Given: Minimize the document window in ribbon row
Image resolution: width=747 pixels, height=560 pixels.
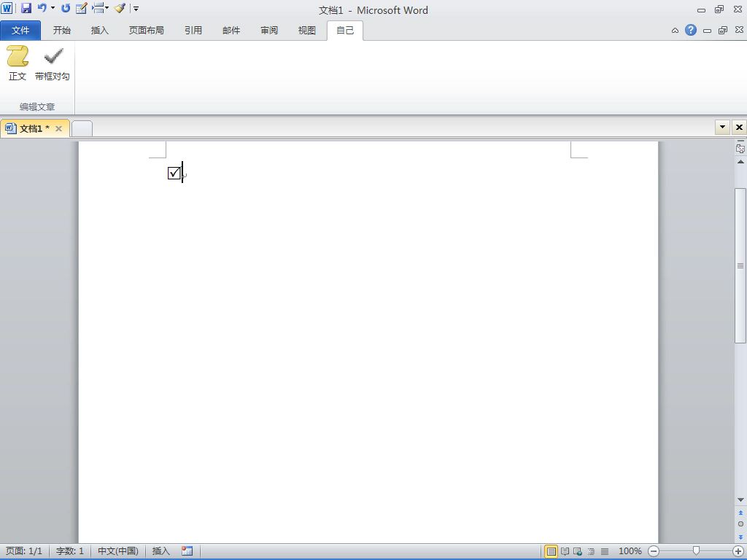Looking at the screenshot, I should 708,31.
